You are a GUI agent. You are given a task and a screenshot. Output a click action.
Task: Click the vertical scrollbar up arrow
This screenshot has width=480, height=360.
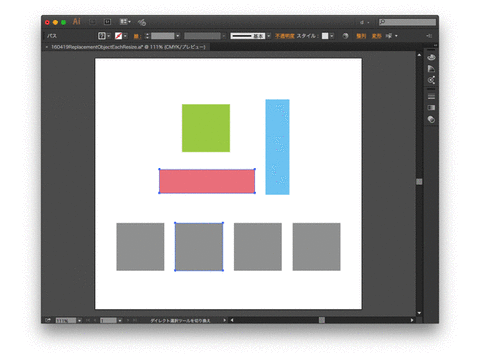[x=419, y=55]
